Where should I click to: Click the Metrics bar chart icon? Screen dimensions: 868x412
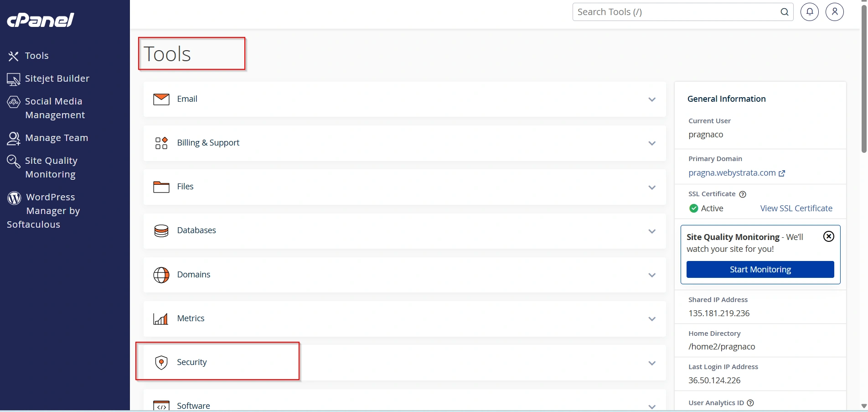160,318
